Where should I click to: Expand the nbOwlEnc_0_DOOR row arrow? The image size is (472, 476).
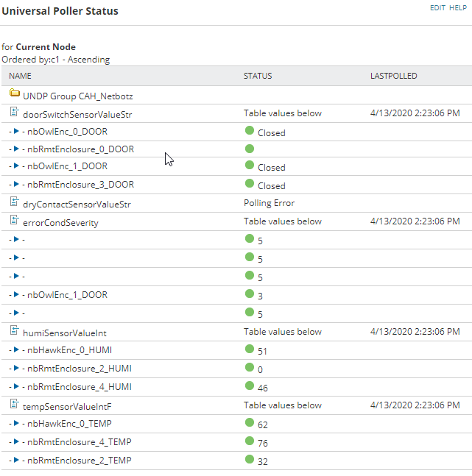16,131
